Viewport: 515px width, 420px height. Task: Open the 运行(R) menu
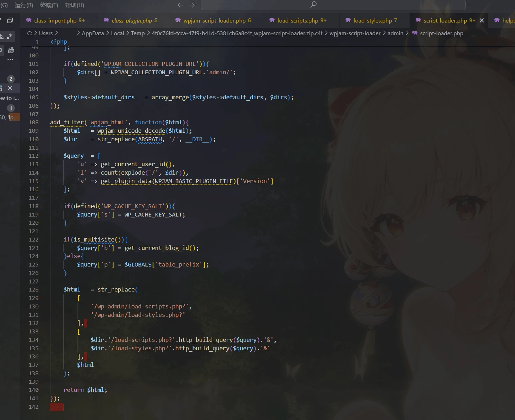pyautogui.click(x=24, y=5)
